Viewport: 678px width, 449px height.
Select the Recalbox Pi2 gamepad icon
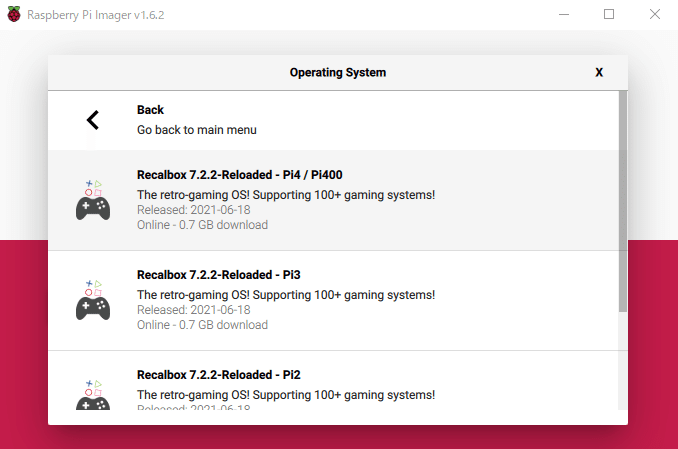click(x=93, y=395)
